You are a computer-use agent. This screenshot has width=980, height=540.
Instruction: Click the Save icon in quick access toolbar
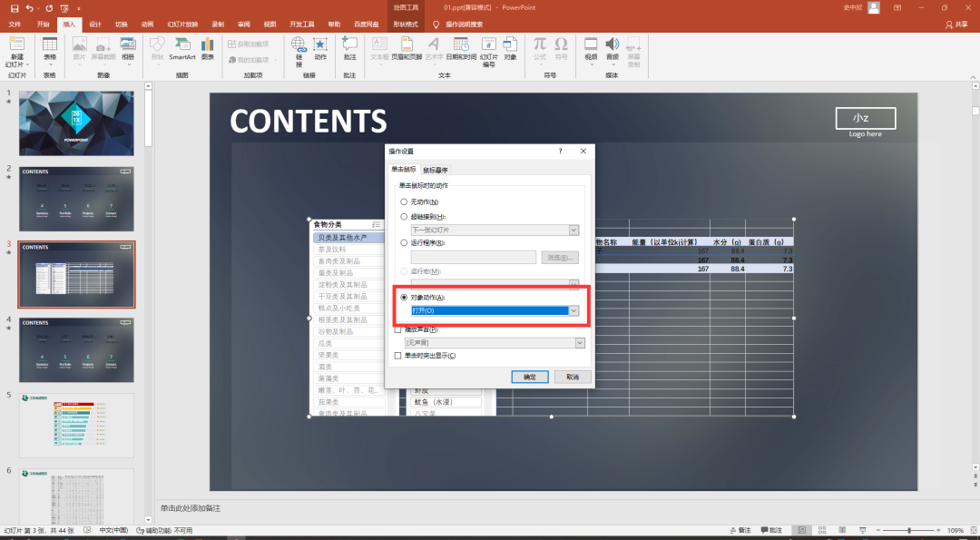pyautogui.click(x=15, y=8)
